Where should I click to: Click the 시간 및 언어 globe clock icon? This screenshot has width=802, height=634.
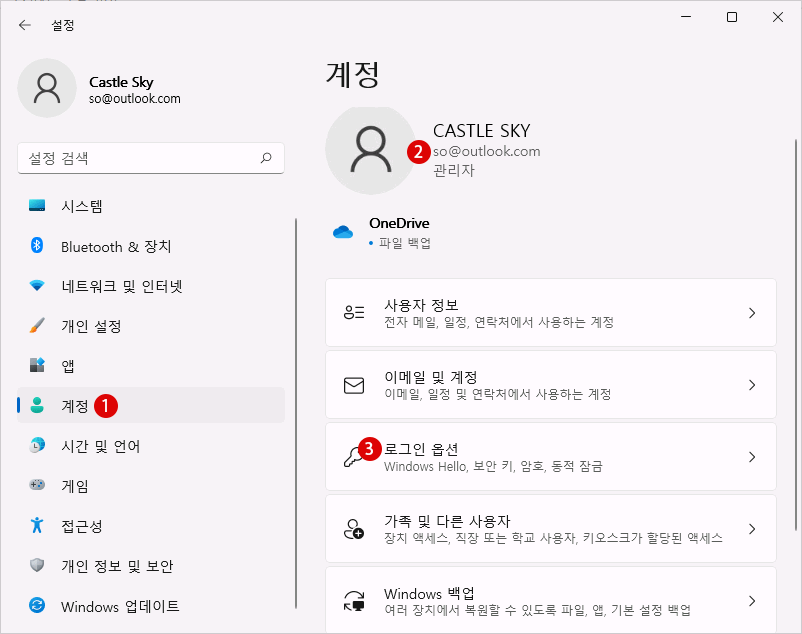point(37,445)
